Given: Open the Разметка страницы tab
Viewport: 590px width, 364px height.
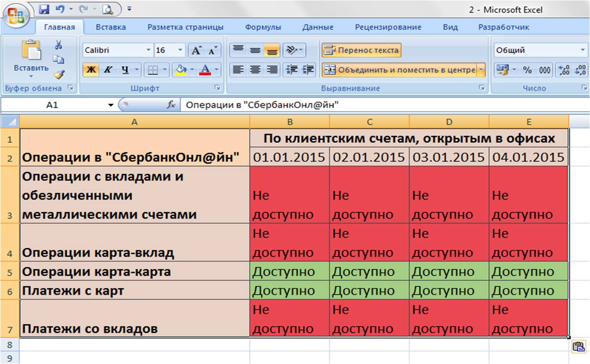Looking at the screenshot, I should 185,27.
